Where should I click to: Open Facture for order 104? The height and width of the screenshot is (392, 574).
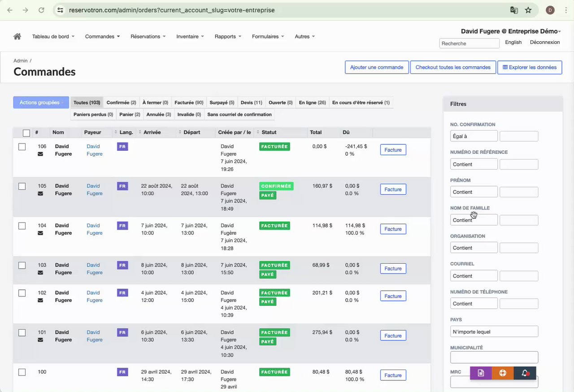pos(393,229)
